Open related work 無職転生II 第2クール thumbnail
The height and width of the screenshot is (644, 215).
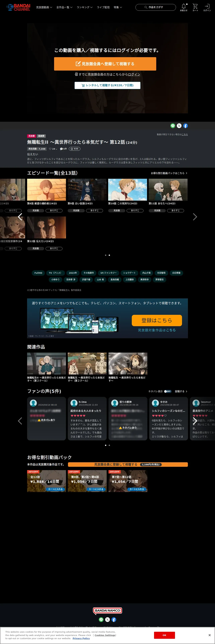coord(47,363)
